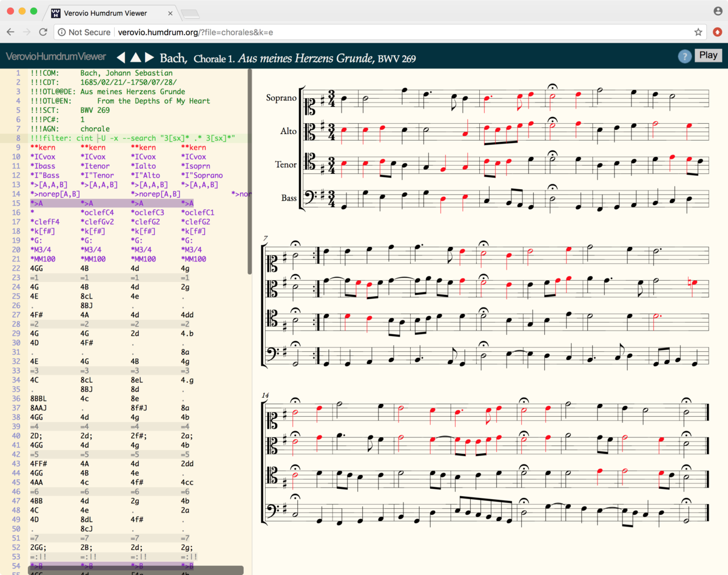The height and width of the screenshot is (575, 728).
Task: Advance to next chorale with right arrow
Action: (x=149, y=58)
